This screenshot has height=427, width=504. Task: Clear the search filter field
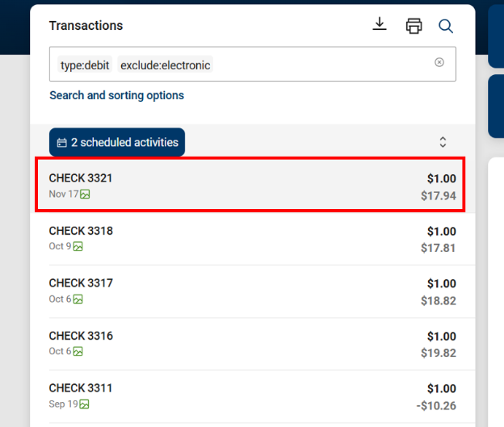tap(439, 62)
